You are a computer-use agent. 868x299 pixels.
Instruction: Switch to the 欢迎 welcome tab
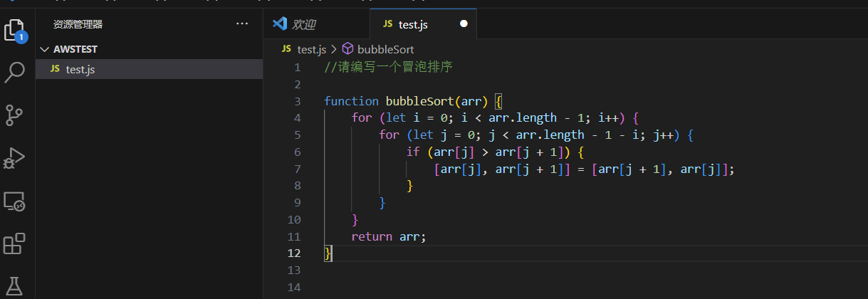(316, 24)
